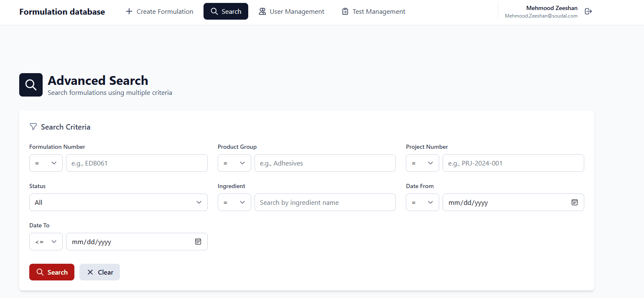Open the Date From calendar picker icon

coord(575,202)
